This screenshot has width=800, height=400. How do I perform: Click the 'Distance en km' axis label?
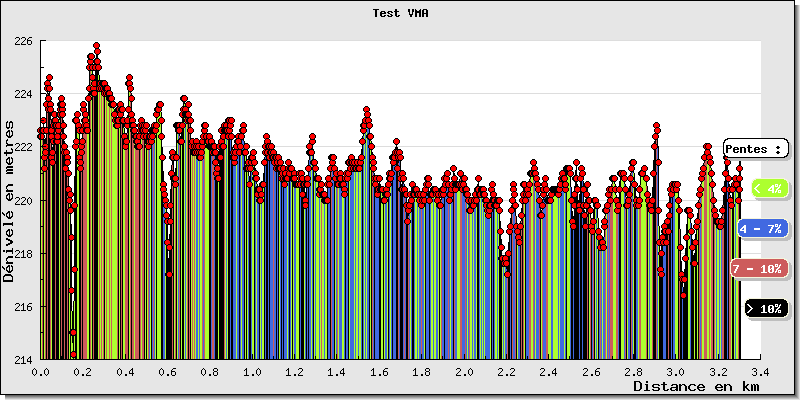[x=695, y=386]
